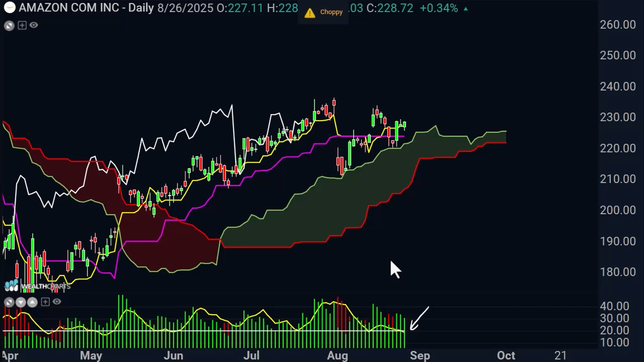Screen dimensions: 644x362
Task: Open the Choppy market condition label
Action: point(331,12)
